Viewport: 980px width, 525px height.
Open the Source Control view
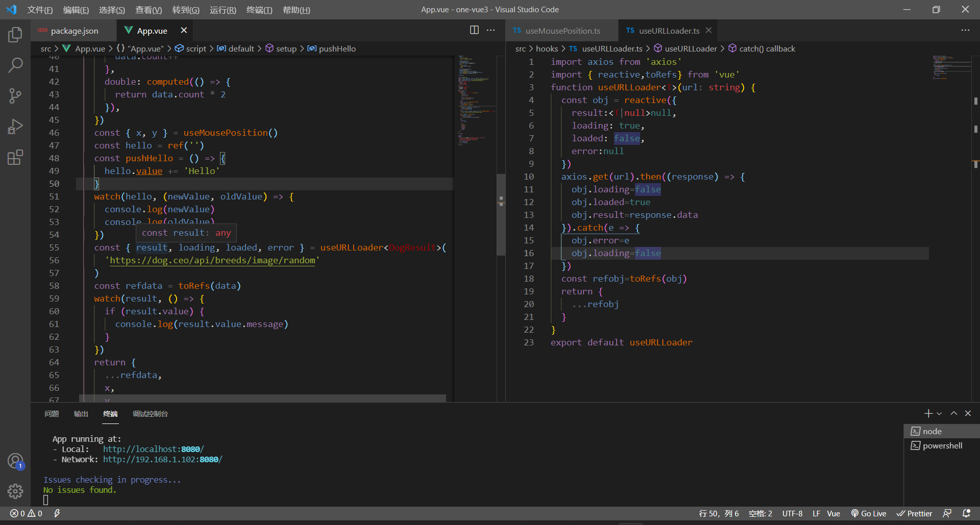[x=15, y=96]
